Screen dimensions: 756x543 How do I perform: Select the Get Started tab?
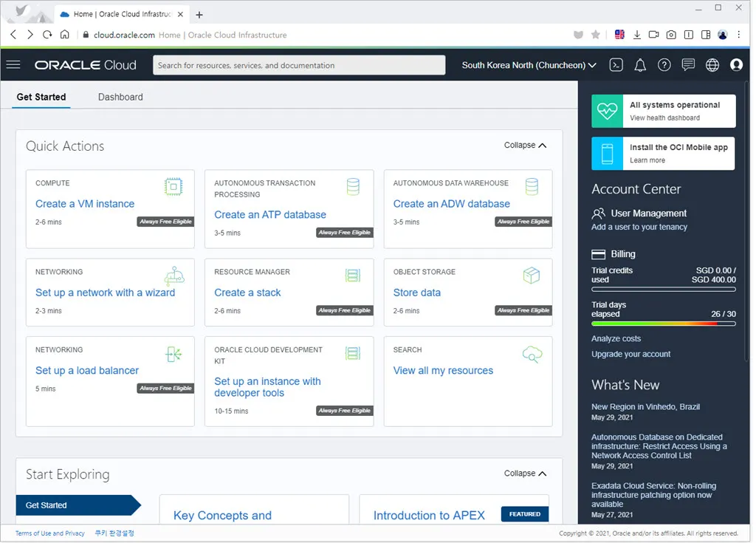(x=41, y=97)
